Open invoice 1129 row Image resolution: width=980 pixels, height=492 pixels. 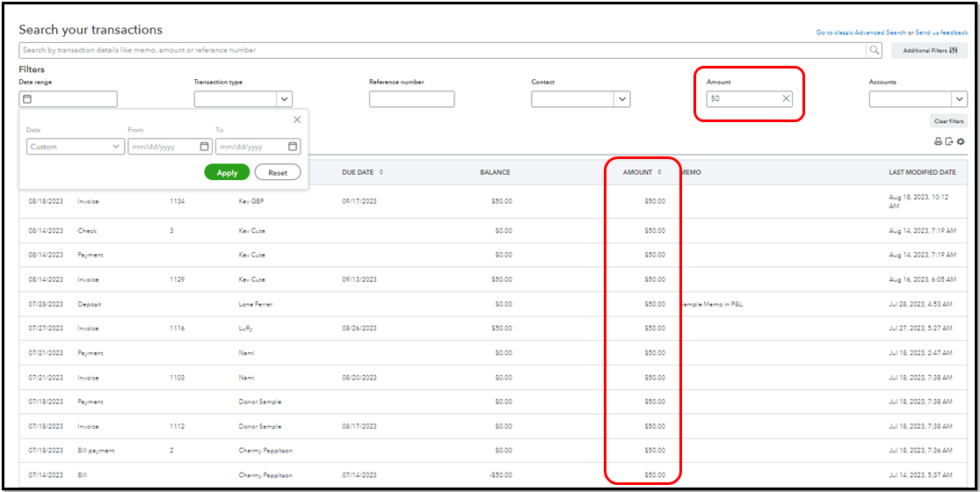coord(492,279)
